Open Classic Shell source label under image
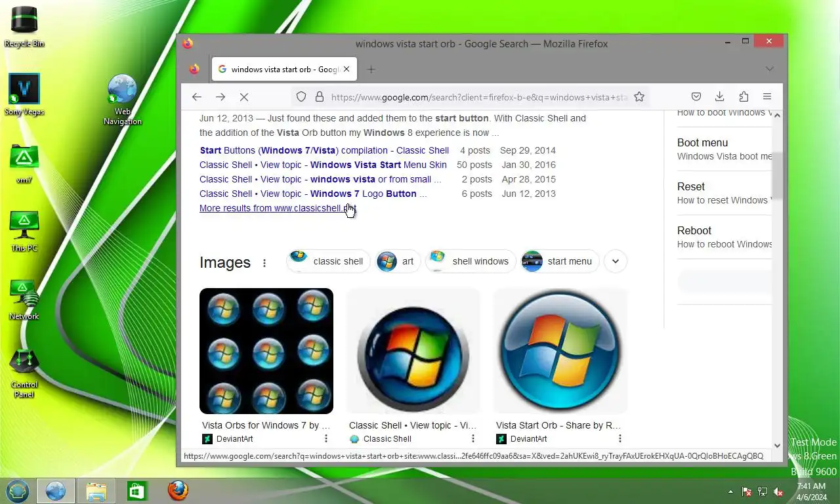This screenshot has height=504, width=840. [x=381, y=439]
